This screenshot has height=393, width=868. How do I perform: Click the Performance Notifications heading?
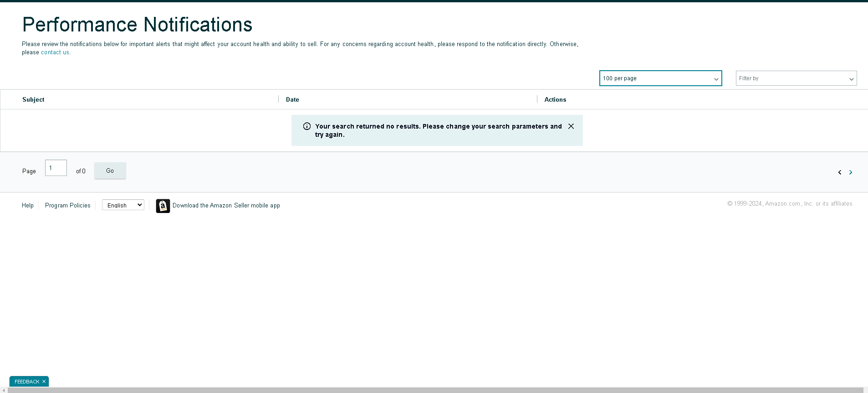(137, 25)
